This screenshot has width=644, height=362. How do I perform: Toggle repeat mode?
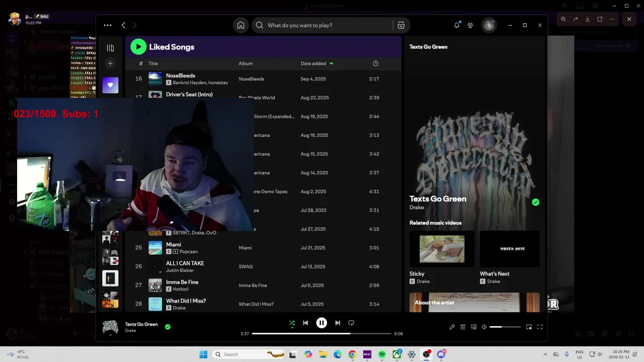[351, 323]
